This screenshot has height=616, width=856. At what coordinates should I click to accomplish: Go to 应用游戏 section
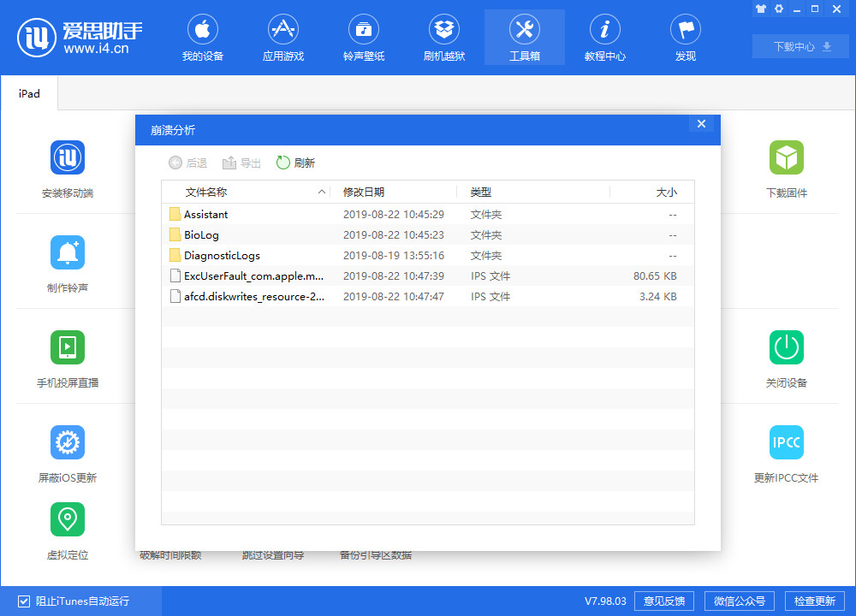coord(283,38)
